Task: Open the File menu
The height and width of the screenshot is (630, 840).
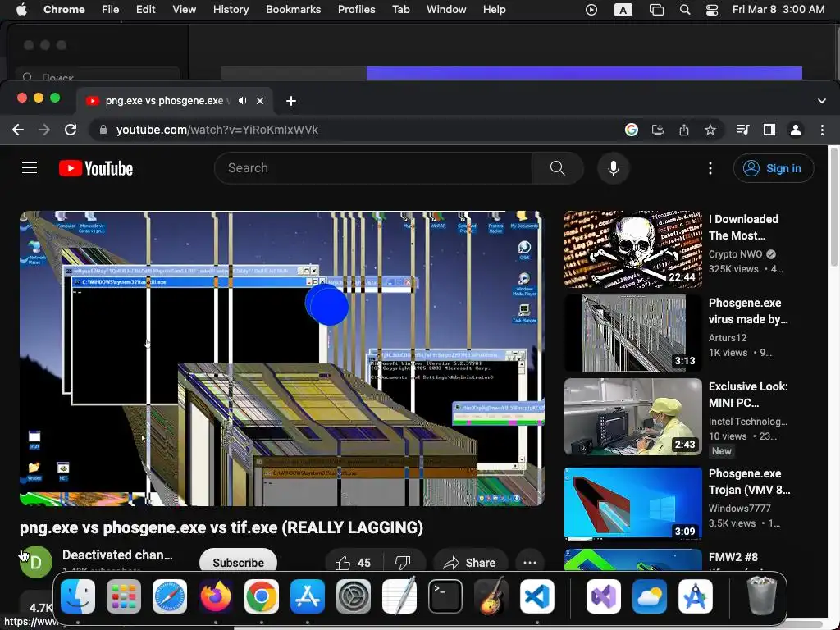Action: 111,9
